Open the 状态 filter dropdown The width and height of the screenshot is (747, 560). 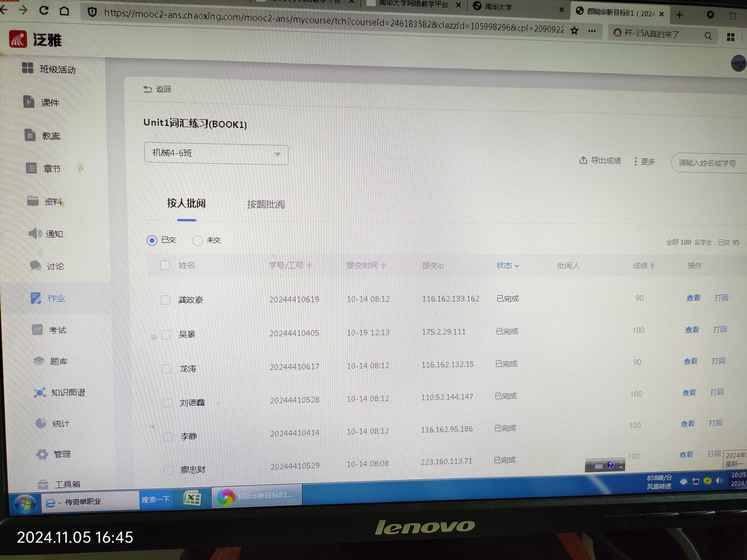tap(507, 266)
